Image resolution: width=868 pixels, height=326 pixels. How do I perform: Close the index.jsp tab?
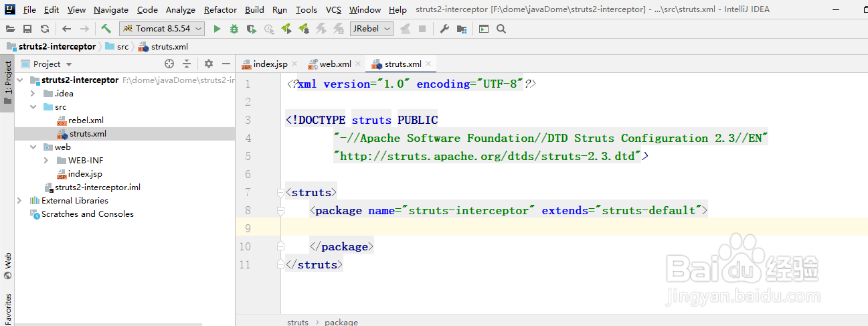click(295, 64)
